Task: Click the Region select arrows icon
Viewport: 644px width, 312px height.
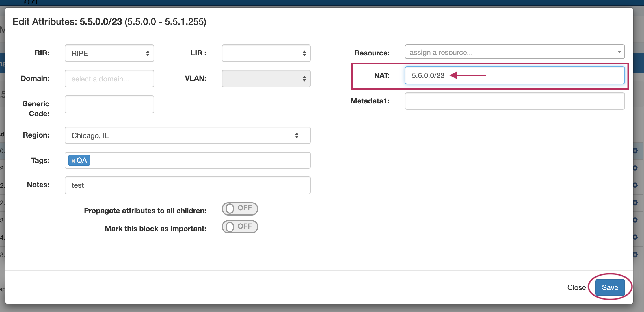Action: point(297,135)
